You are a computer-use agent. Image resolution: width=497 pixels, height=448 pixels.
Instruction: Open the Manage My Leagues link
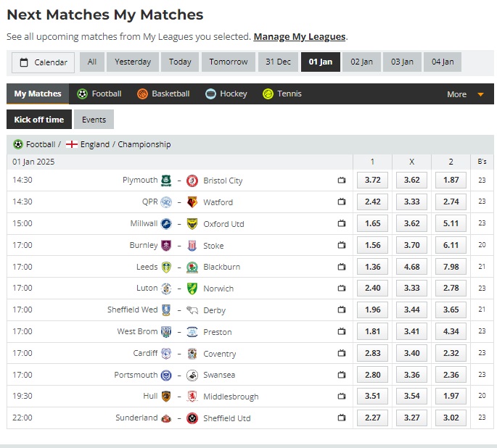(300, 36)
